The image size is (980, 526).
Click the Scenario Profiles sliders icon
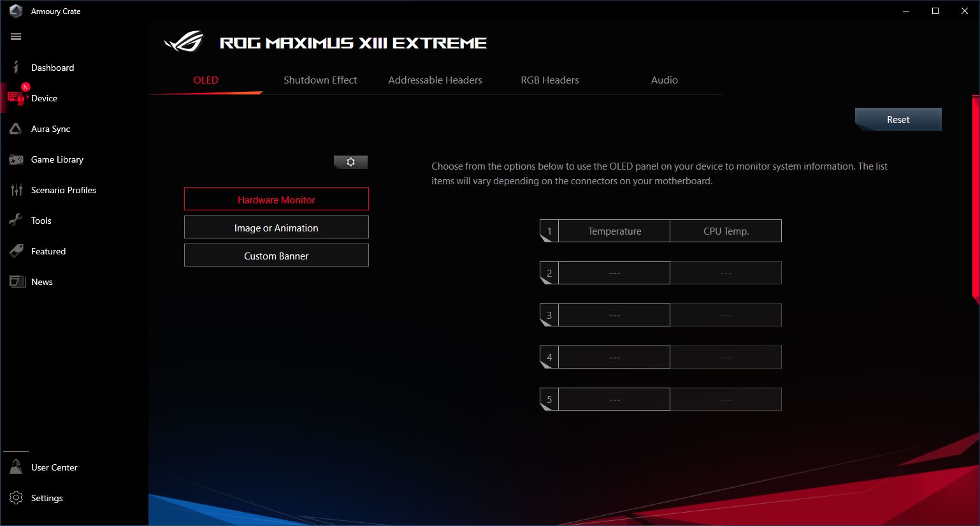pos(17,190)
